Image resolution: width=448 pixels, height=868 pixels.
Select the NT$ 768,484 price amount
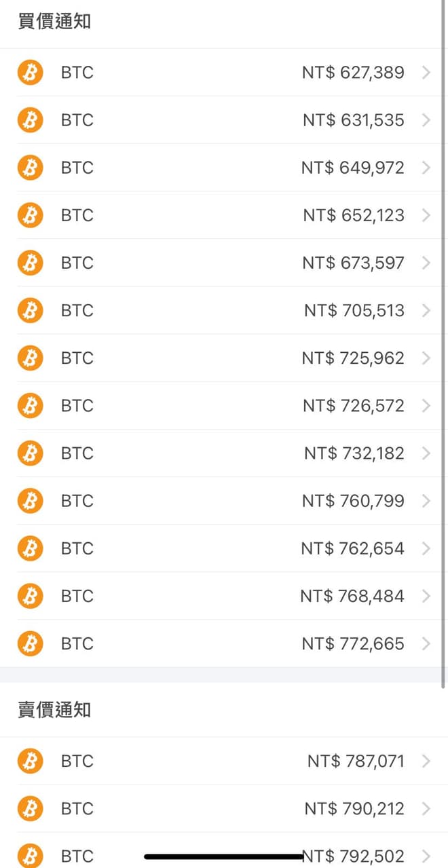[352, 596]
